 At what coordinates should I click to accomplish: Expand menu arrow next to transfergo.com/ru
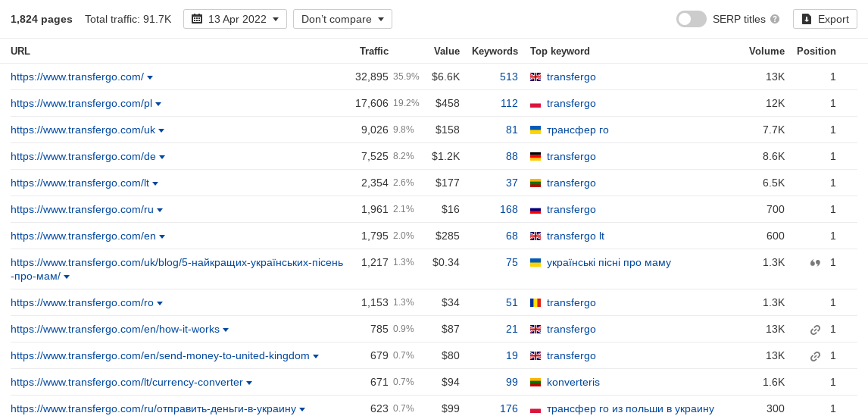point(160,211)
